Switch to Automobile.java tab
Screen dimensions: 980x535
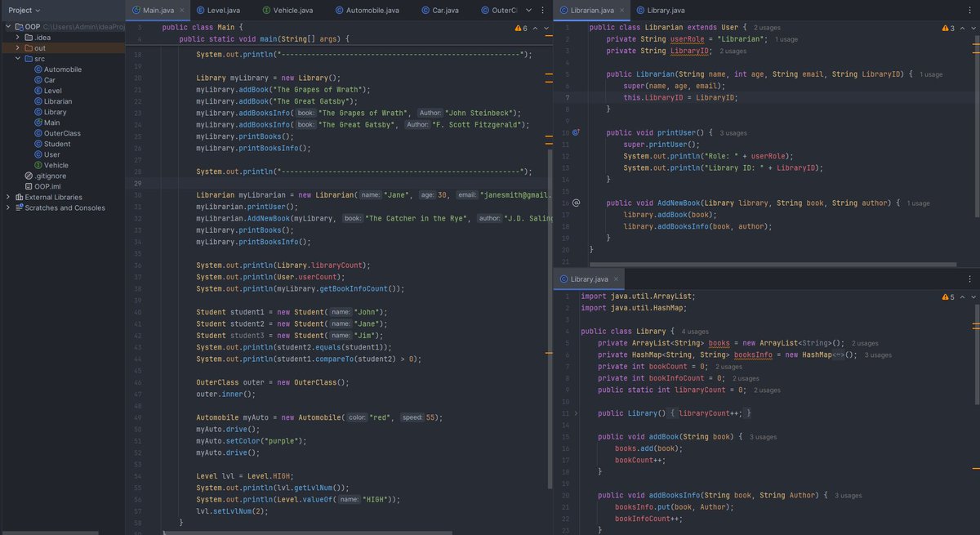pyautogui.click(x=367, y=10)
